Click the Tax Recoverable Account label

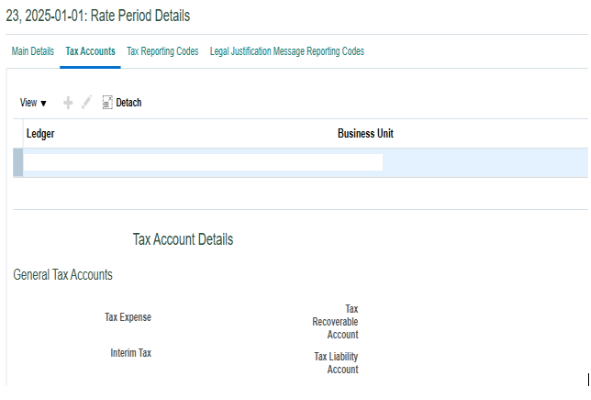(x=335, y=322)
